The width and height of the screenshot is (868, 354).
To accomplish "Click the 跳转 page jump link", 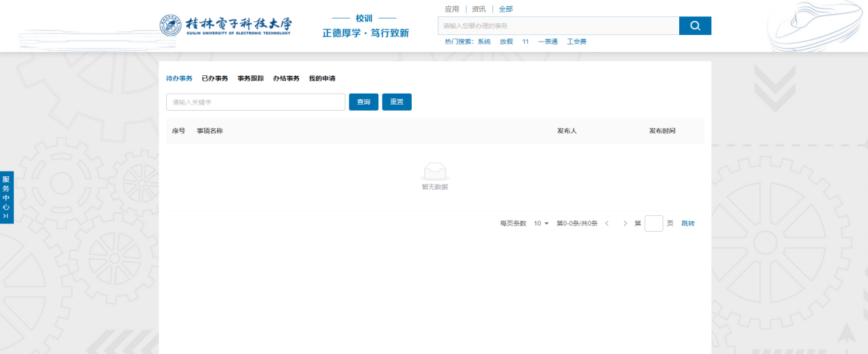I will point(687,223).
